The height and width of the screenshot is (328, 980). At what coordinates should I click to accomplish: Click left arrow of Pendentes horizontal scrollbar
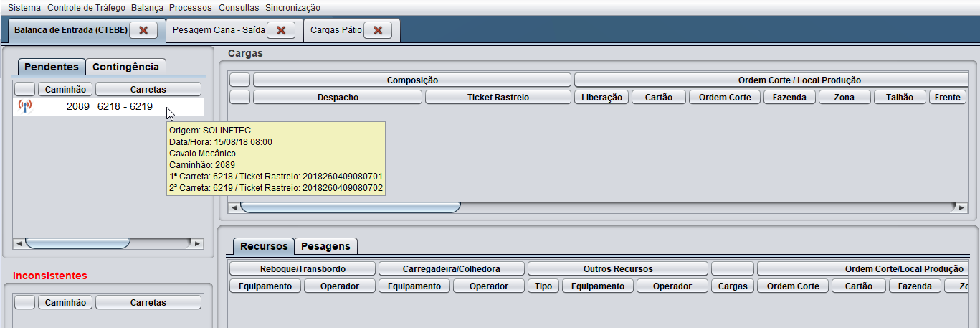click(19, 243)
